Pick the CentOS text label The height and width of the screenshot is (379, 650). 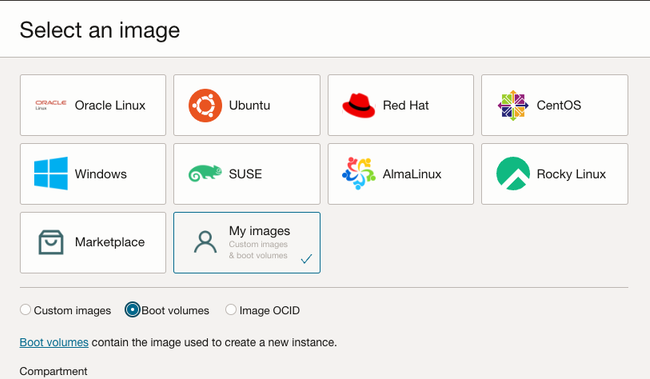559,105
